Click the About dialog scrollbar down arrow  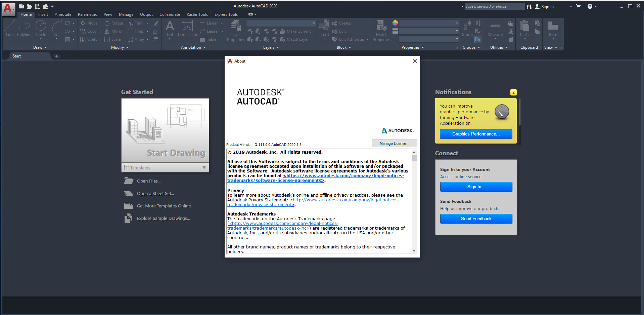pos(414,251)
